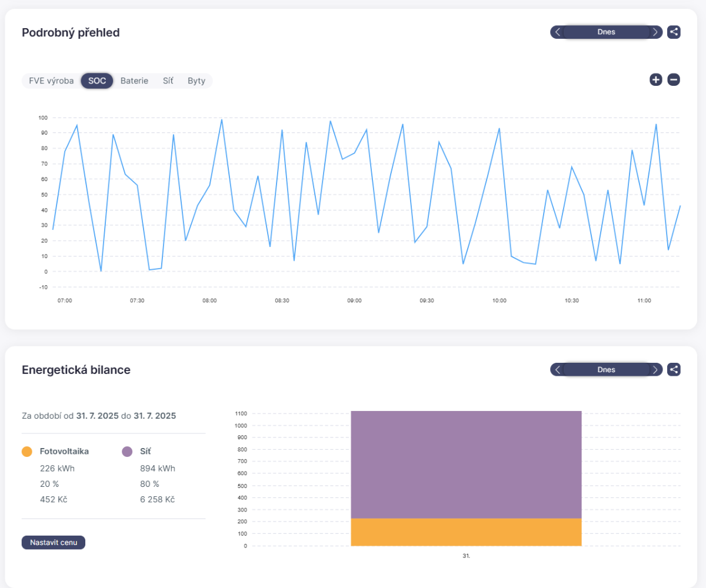Show the Byty tab
This screenshot has width=706, height=588.
[x=197, y=81]
